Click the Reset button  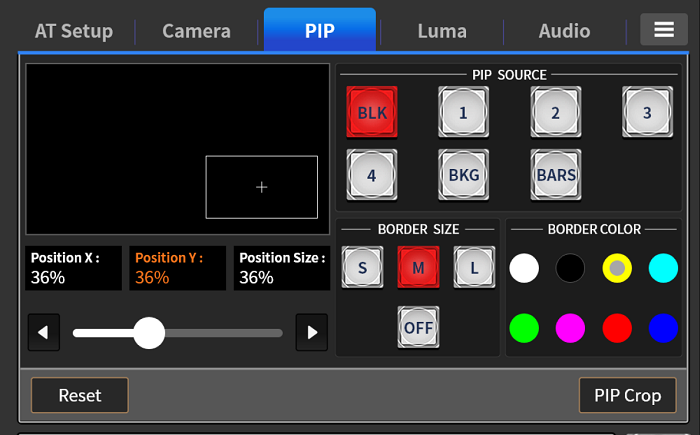point(80,395)
